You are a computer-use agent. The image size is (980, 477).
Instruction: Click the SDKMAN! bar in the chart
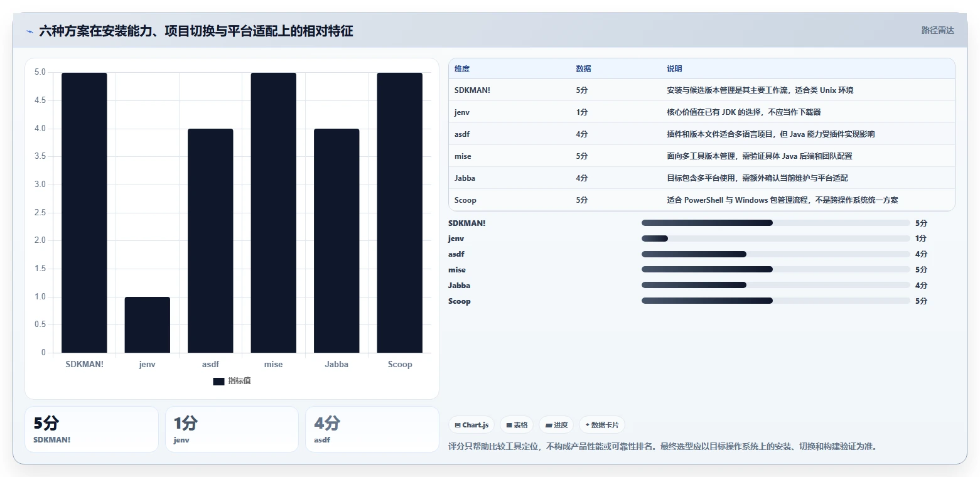pyautogui.click(x=84, y=213)
